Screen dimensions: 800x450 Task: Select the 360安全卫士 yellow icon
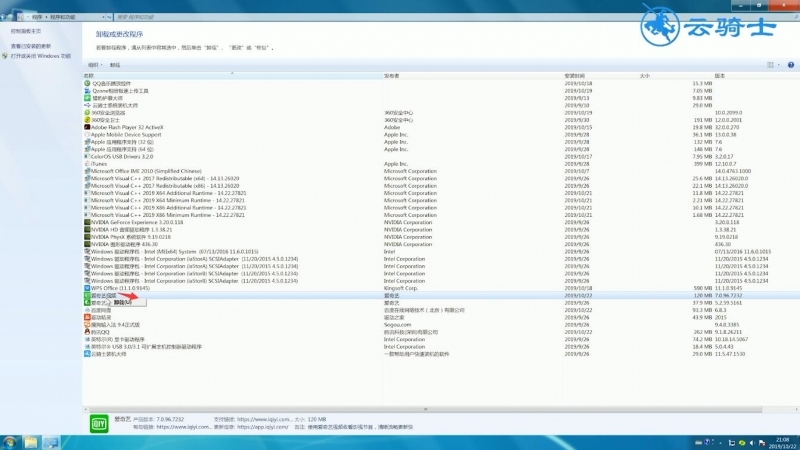[x=87, y=120]
